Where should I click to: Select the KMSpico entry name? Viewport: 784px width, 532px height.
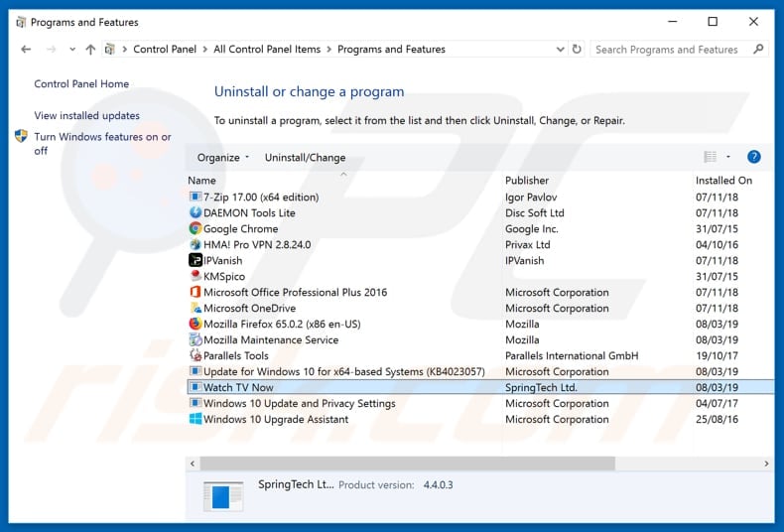click(224, 277)
